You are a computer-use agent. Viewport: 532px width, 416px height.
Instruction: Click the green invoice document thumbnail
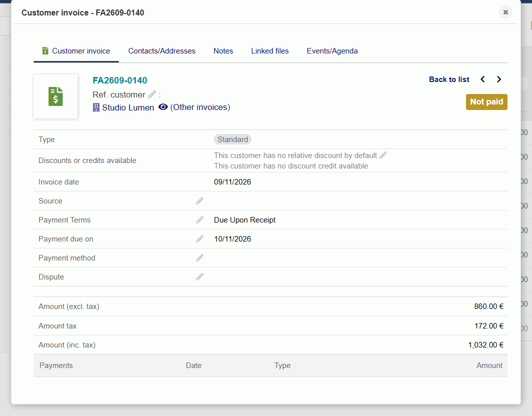[x=55, y=96]
